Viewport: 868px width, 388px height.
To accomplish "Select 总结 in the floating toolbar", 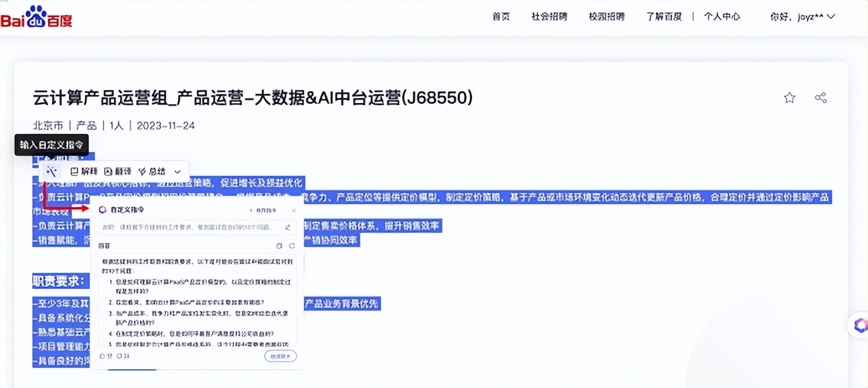I will 152,172.
